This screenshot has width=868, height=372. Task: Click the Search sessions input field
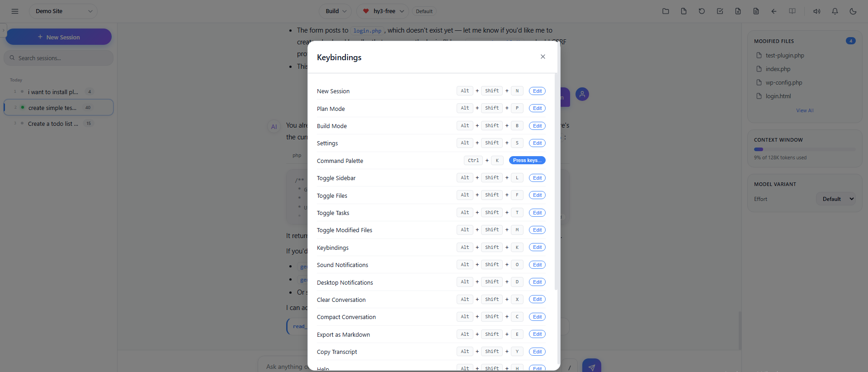(x=59, y=58)
